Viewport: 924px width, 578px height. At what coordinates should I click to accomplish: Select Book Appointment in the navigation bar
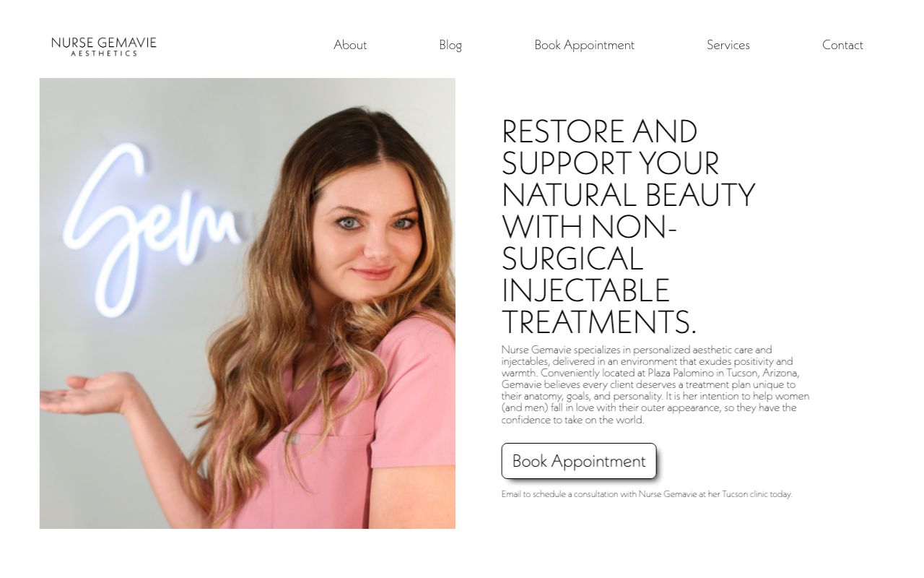coord(584,45)
